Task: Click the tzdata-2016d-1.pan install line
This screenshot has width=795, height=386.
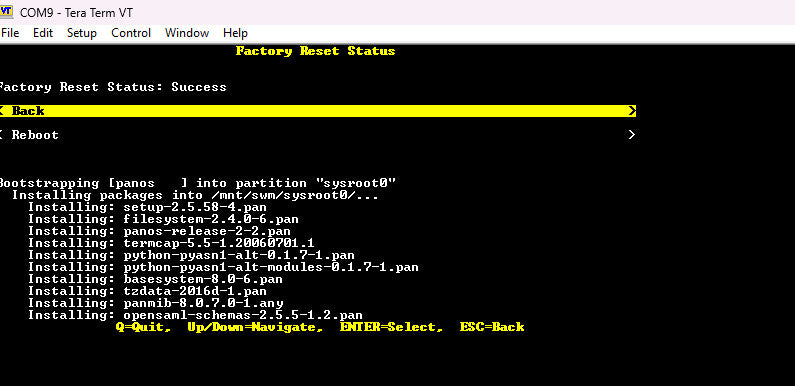Action: [147, 291]
